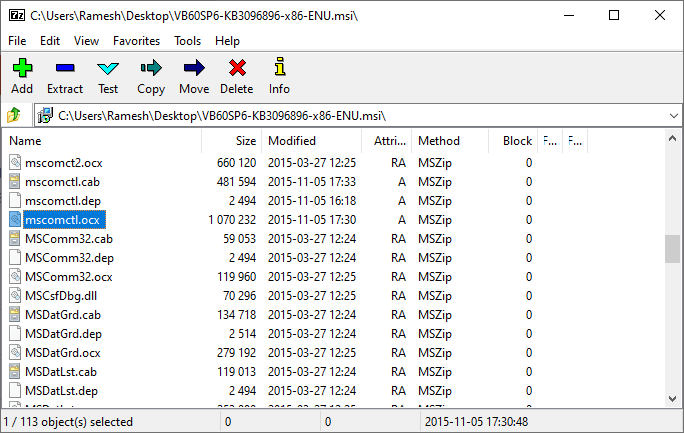The width and height of the screenshot is (684, 433).
Task: Select the mscomct2.ocx file icon
Action: coord(15,163)
